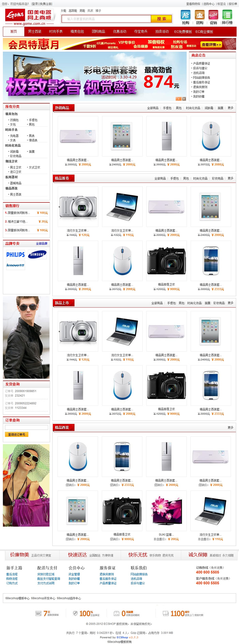
Task: Show 更多 items in 精品推荐 section
Action: 230,178
